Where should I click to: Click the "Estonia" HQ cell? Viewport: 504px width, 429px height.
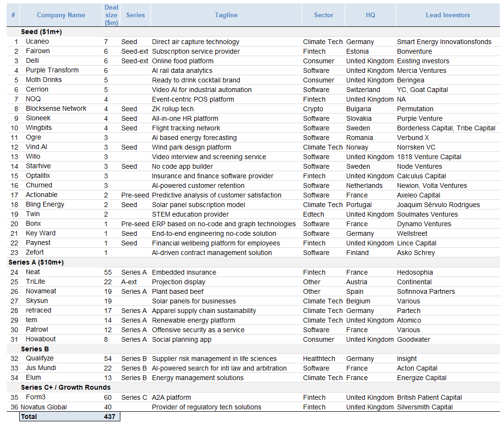[357, 51]
